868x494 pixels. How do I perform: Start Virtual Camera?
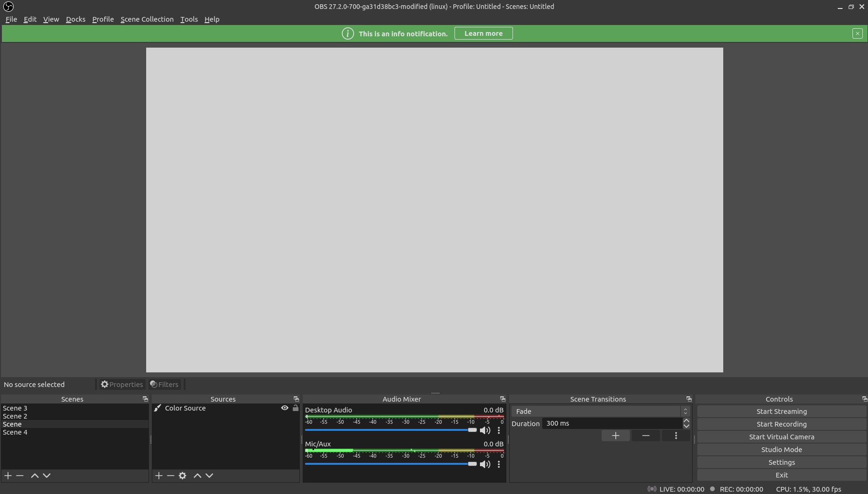point(781,436)
